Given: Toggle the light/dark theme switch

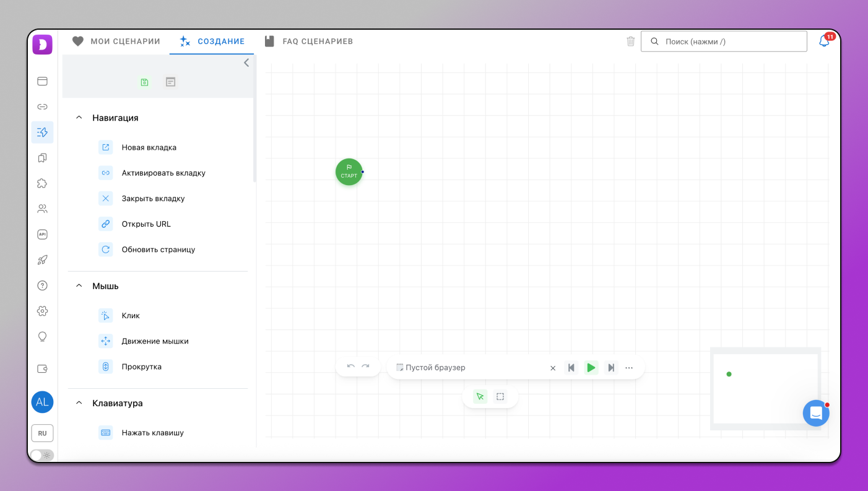Looking at the screenshot, I should click(x=42, y=455).
